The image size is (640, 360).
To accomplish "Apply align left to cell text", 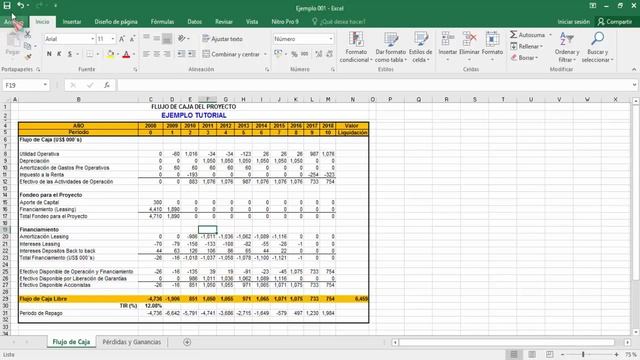I will (147, 54).
